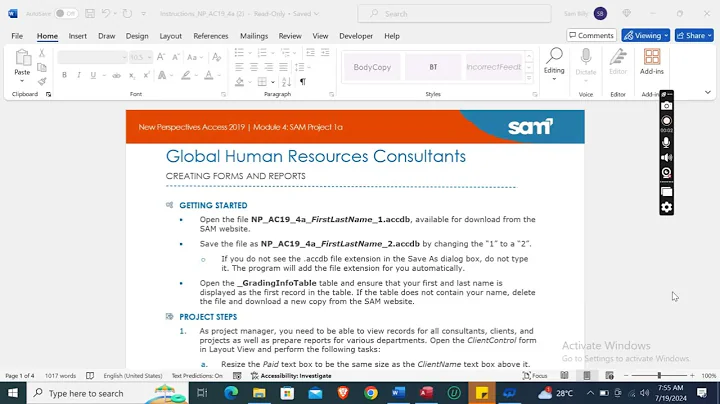Click Align Left paragraph icon
This screenshot has height=404, width=720.
[239, 67]
